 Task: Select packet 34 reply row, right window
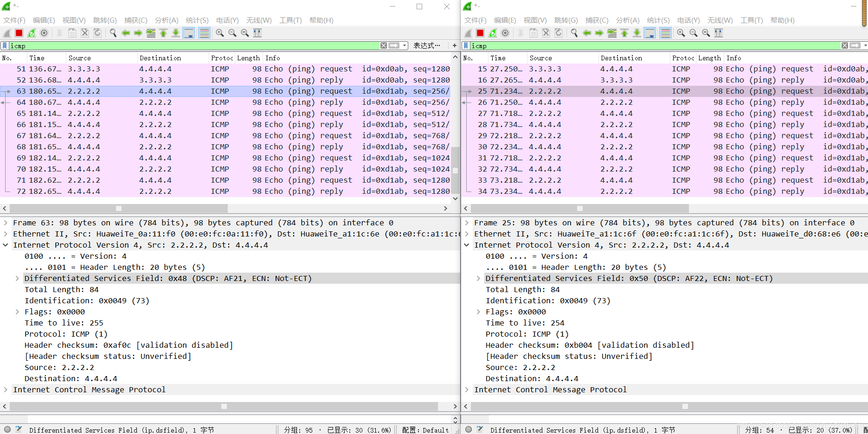tap(664, 191)
